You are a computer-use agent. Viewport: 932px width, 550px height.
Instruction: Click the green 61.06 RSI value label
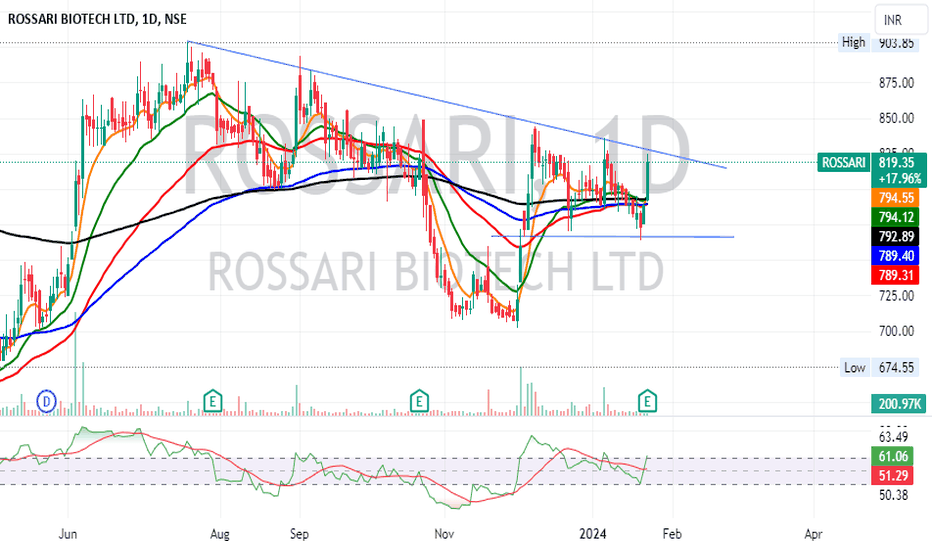893,456
